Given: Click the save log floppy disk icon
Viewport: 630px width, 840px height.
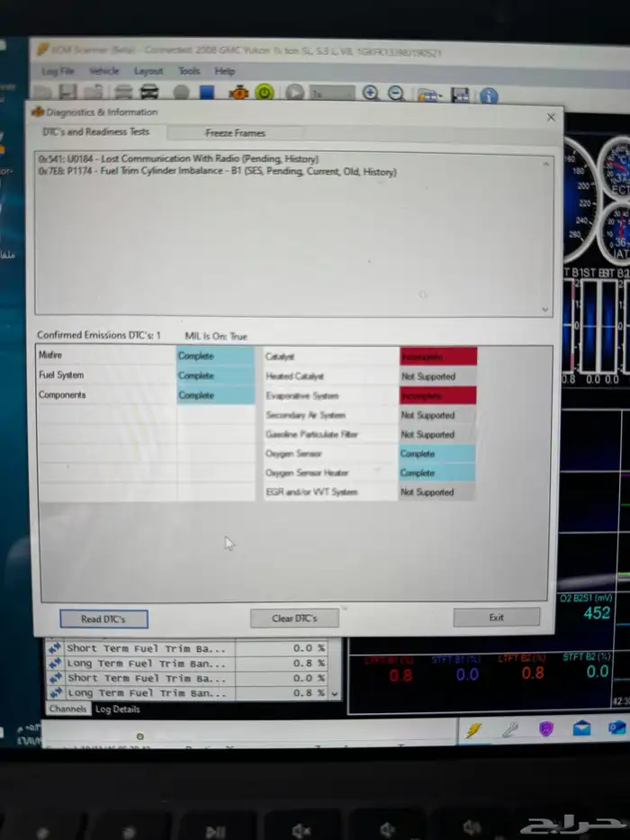Looking at the screenshot, I should [x=68, y=92].
